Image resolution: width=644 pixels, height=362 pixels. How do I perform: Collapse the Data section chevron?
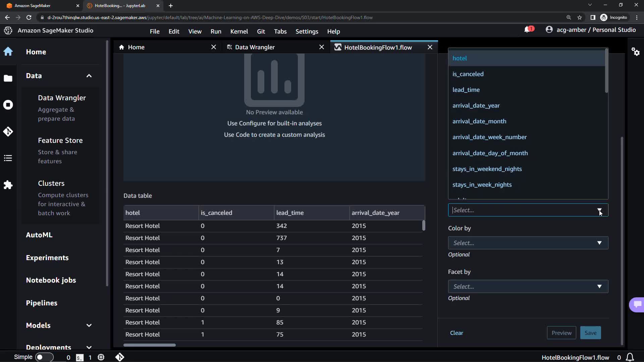coord(89,76)
